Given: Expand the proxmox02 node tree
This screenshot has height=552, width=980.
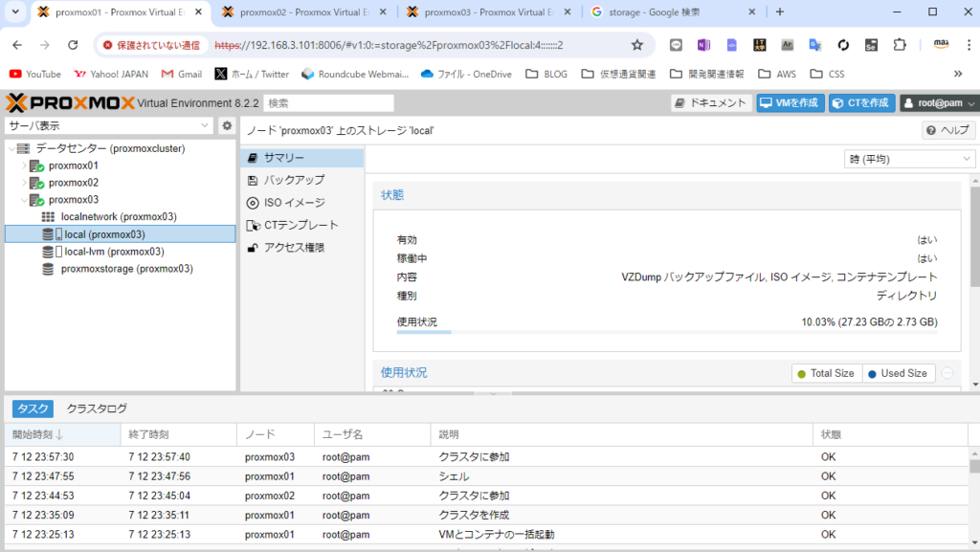Looking at the screenshot, I should (x=25, y=183).
